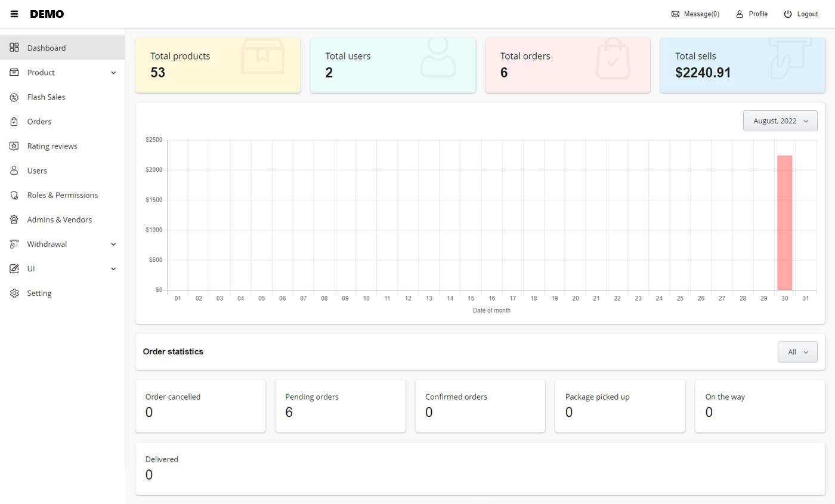The image size is (835, 504).
Task: Click the Rating reviews star icon
Action: pos(14,146)
